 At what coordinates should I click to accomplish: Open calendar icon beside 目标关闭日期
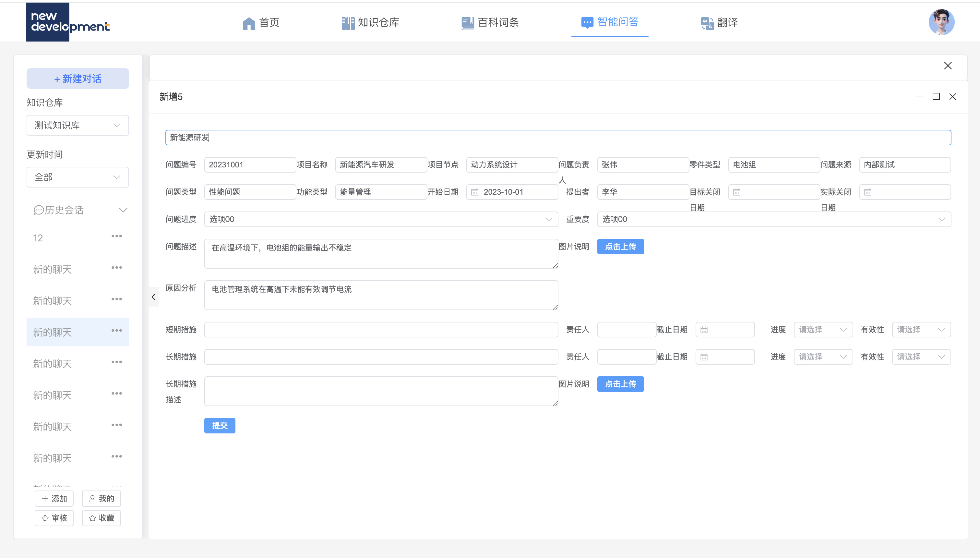coord(737,192)
